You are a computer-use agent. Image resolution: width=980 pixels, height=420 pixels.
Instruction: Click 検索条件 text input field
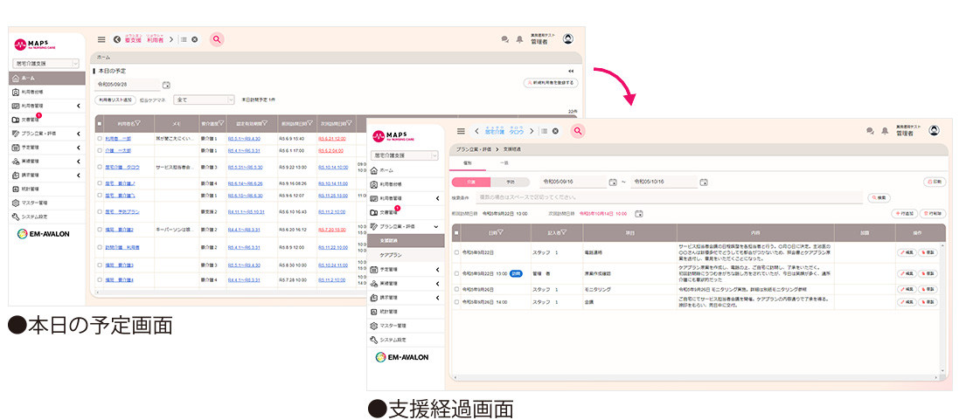click(x=670, y=197)
